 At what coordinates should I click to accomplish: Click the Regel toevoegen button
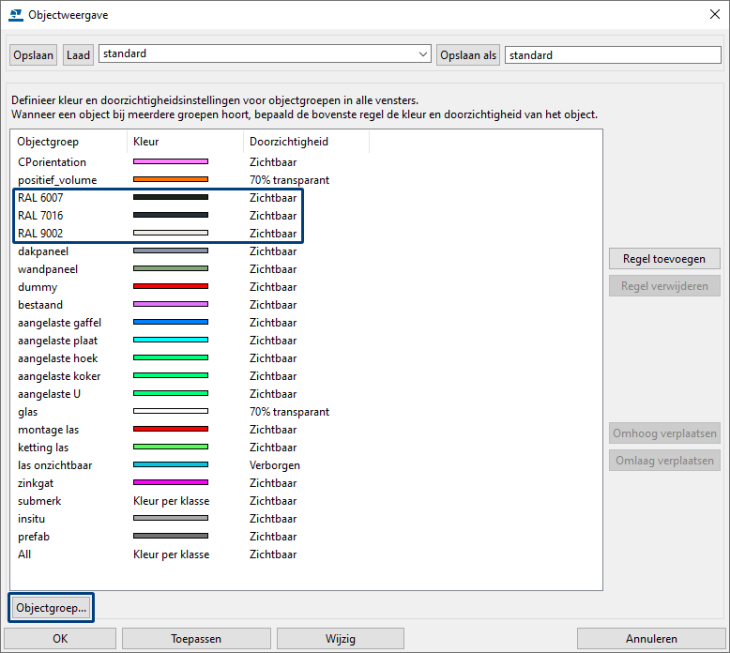tap(664, 259)
